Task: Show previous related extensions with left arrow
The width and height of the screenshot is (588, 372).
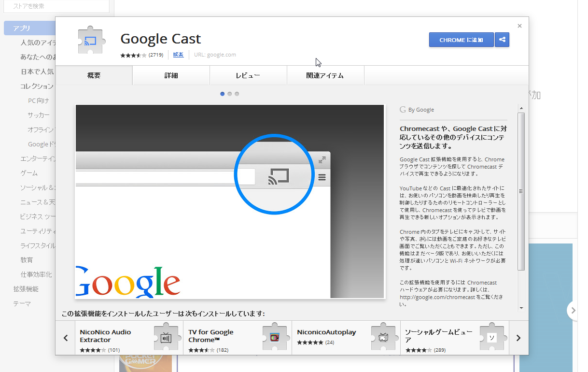Action: [x=66, y=338]
